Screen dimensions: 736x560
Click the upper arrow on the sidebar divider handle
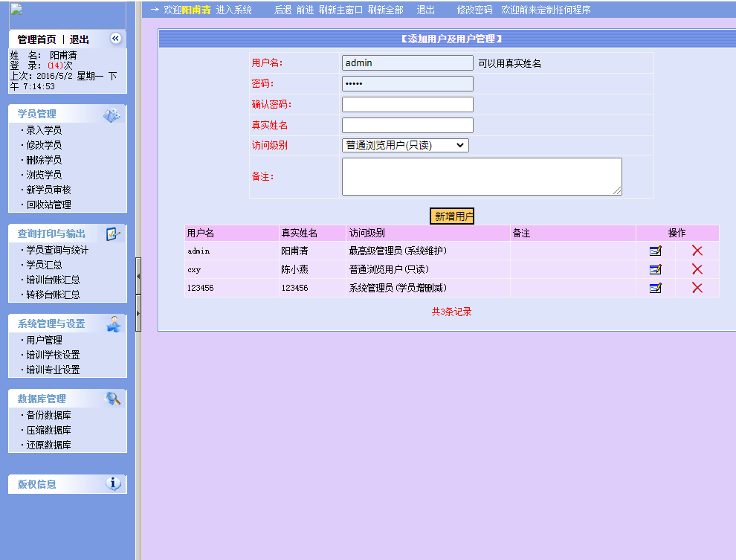coord(138,276)
